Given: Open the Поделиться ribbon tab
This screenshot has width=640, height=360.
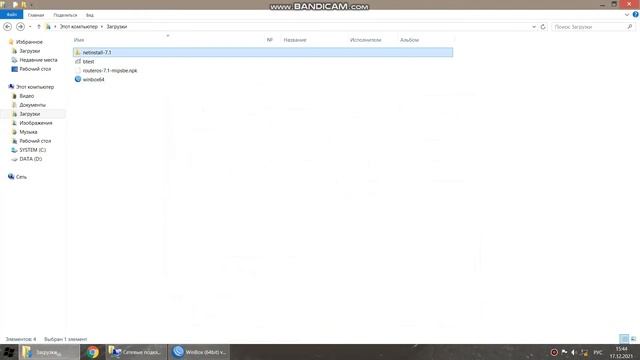Looking at the screenshot, I should point(65,15).
